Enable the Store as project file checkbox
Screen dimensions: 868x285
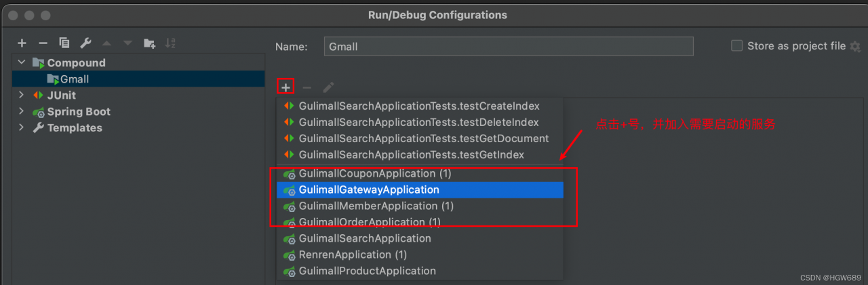click(736, 46)
